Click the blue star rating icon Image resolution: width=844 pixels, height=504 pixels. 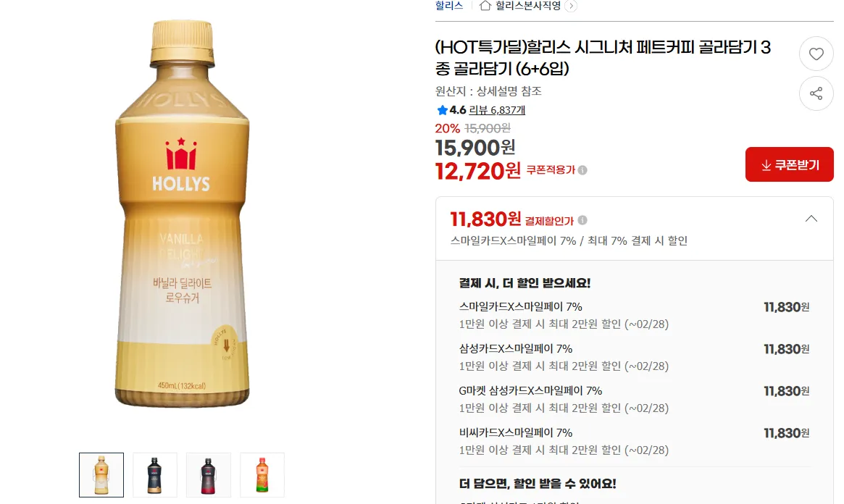pyautogui.click(x=442, y=110)
